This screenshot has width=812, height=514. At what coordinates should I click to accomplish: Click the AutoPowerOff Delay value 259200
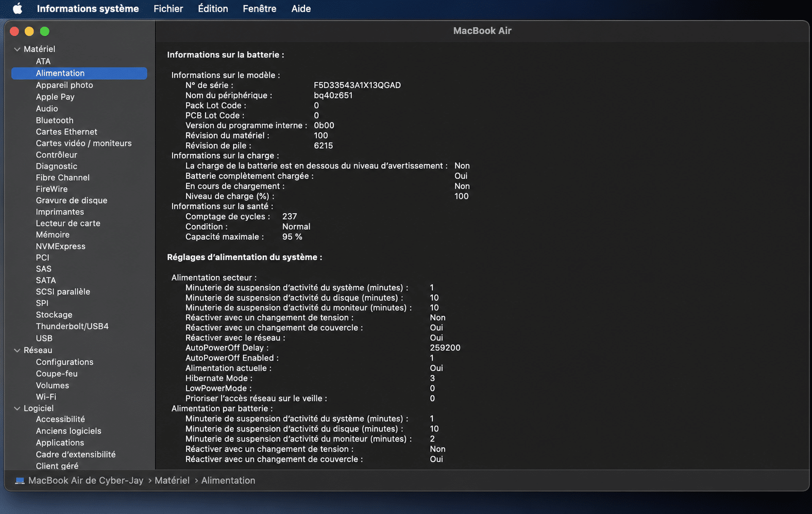(x=445, y=348)
